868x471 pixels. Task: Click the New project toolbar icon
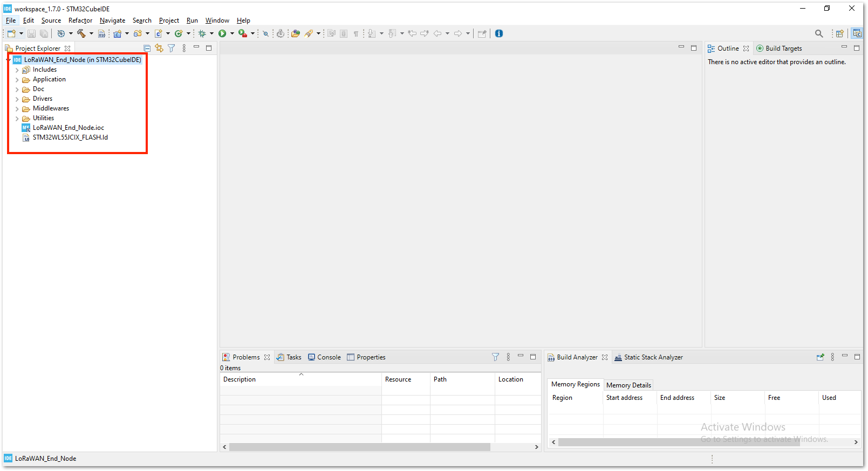click(11, 33)
